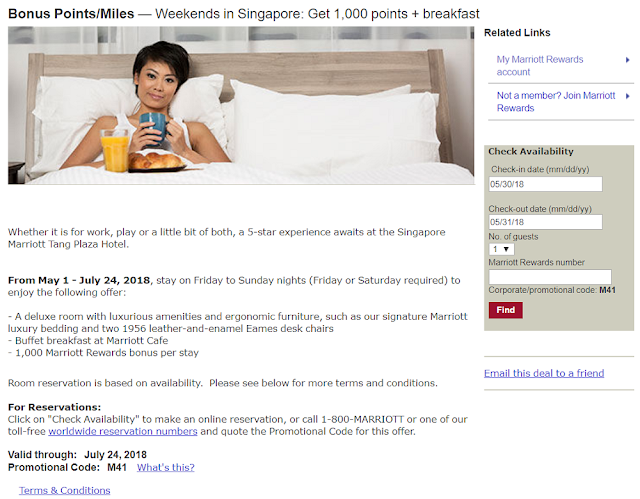Click promotional code M41 in availability panel

pos(607,290)
